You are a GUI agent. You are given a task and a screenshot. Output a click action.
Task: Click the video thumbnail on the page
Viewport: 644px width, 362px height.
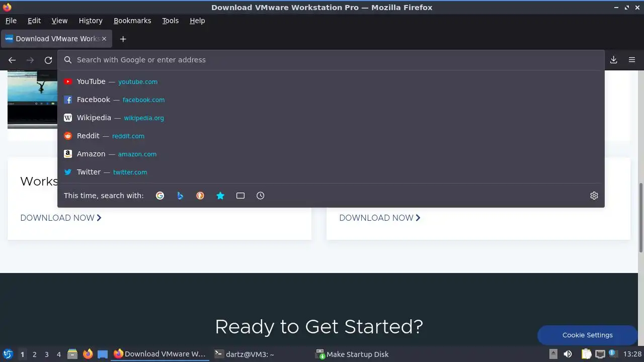point(32,99)
